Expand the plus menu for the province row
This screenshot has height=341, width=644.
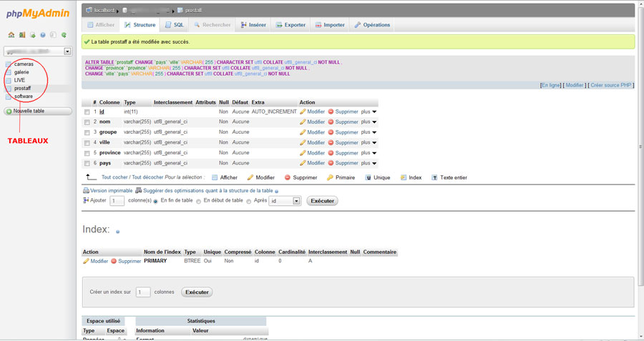[369, 153]
